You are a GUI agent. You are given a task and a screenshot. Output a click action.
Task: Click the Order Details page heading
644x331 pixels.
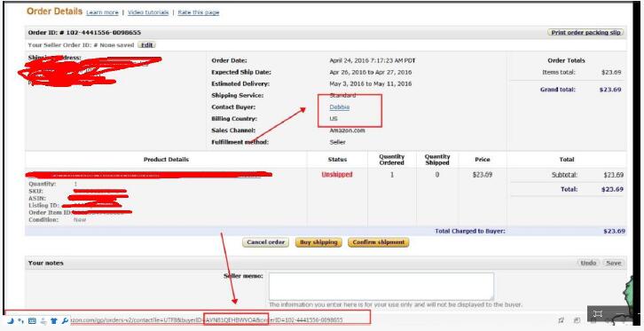pos(55,12)
